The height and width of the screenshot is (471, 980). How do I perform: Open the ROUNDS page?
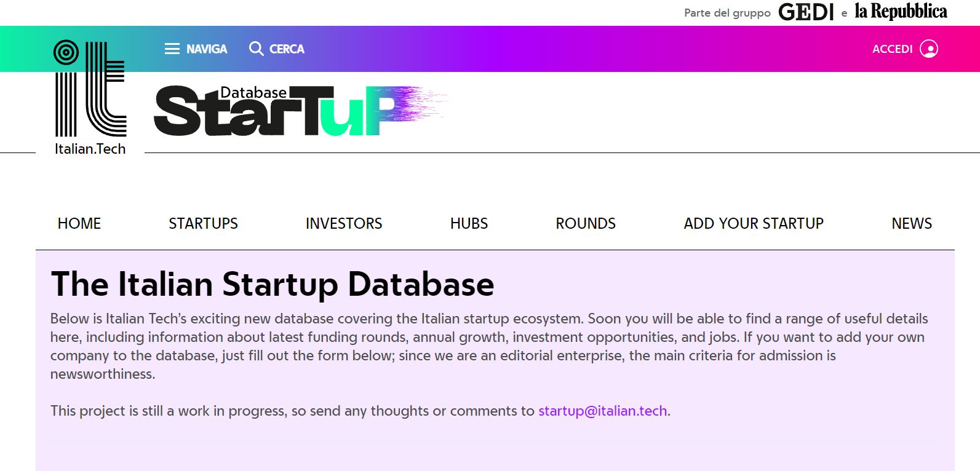(x=586, y=223)
